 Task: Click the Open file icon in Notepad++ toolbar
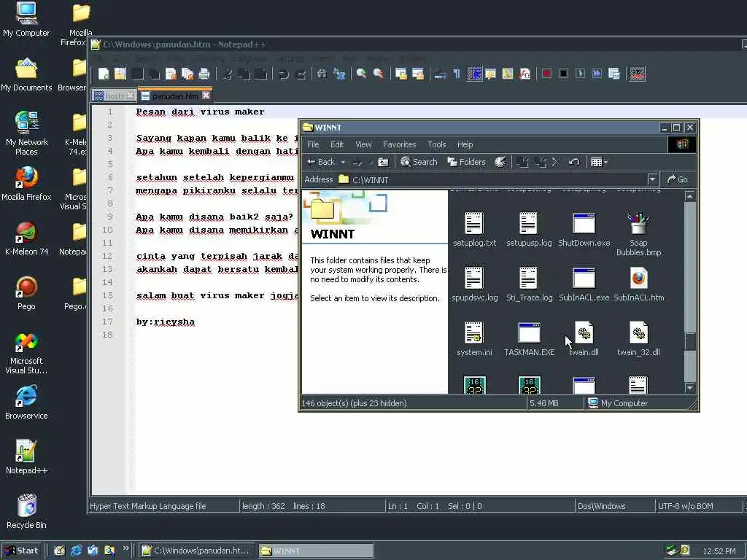tap(120, 74)
